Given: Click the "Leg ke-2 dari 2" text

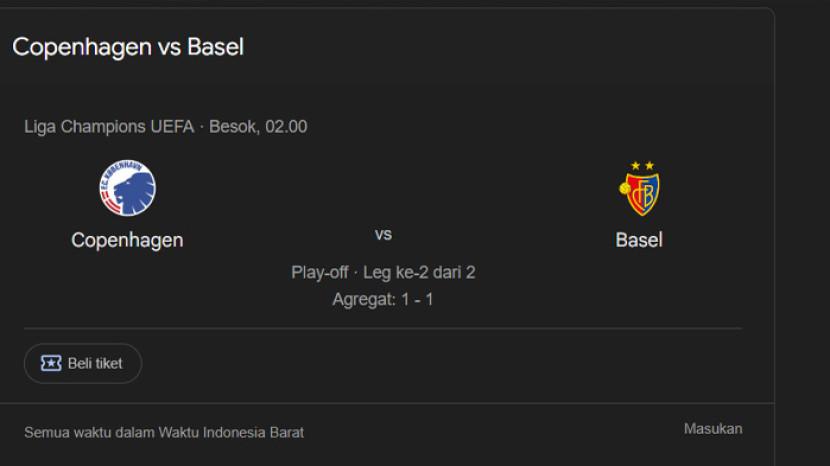Looking at the screenshot, I should 419,272.
